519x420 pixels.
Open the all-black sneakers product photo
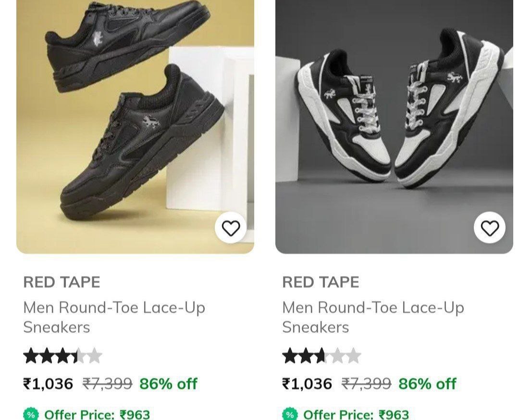coord(135,125)
